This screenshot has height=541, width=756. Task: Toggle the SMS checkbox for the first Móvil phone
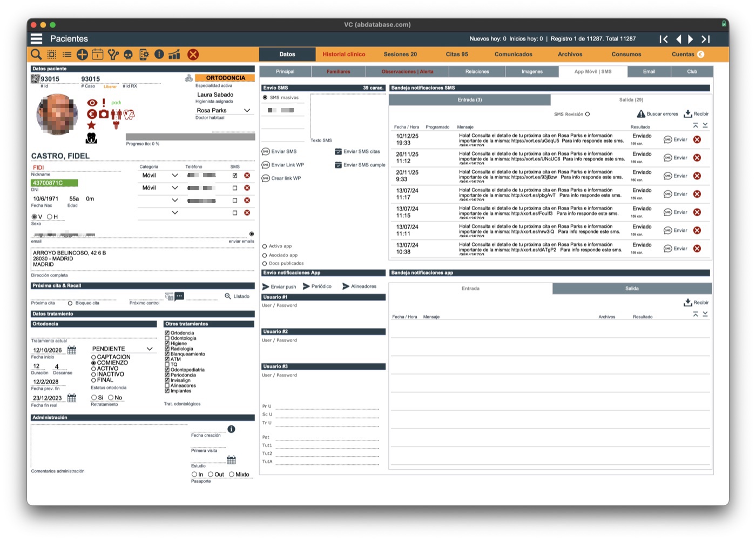click(235, 176)
